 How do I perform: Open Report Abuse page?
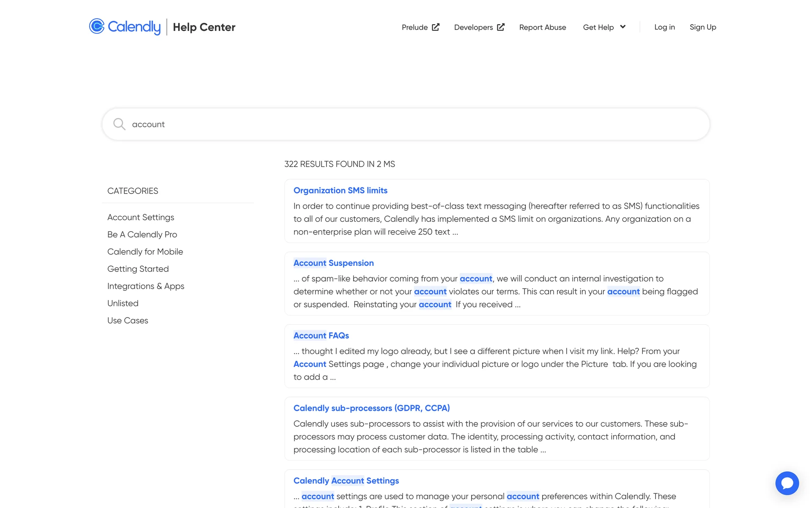(x=542, y=27)
